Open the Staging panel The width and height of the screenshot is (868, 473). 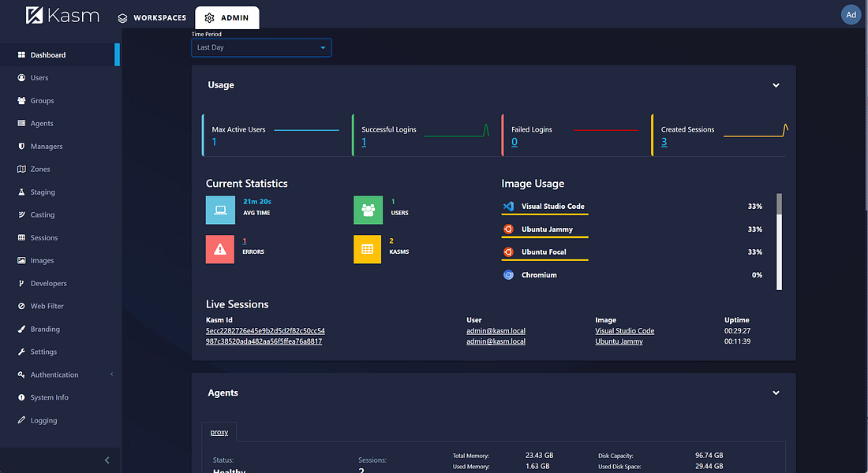(40, 192)
